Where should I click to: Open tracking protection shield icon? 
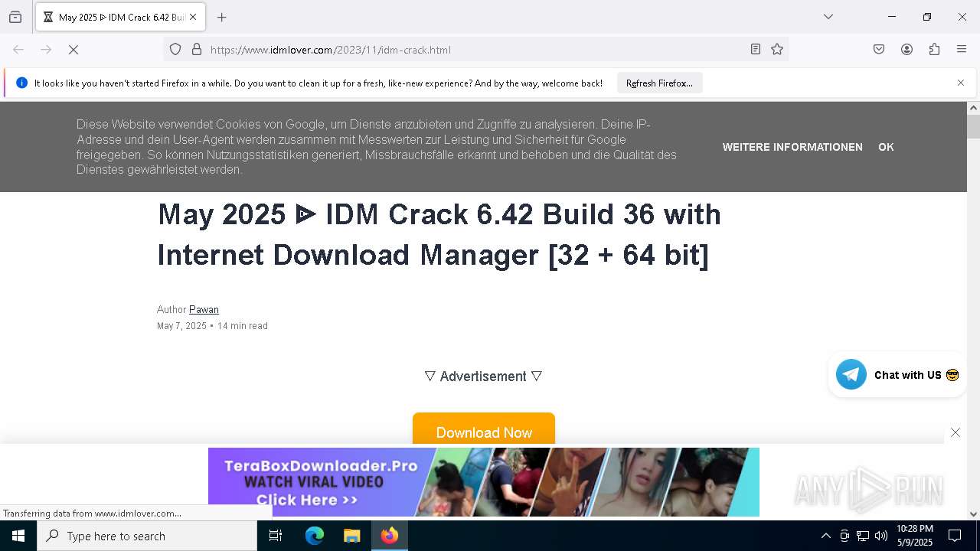coord(175,50)
